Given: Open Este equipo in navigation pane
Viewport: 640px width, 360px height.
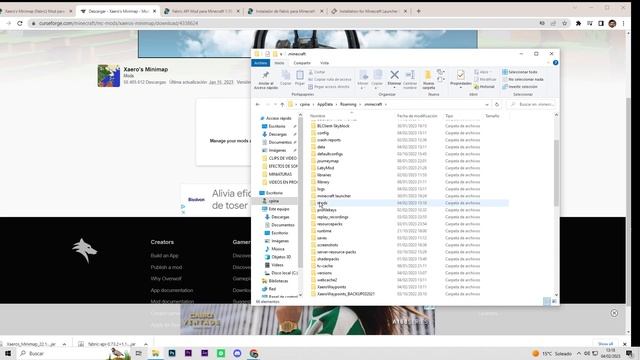Looking at the screenshot, I should (276, 209).
